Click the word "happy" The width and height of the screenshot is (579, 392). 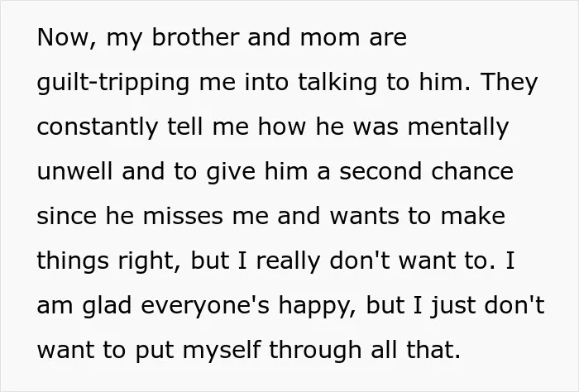tap(317, 306)
